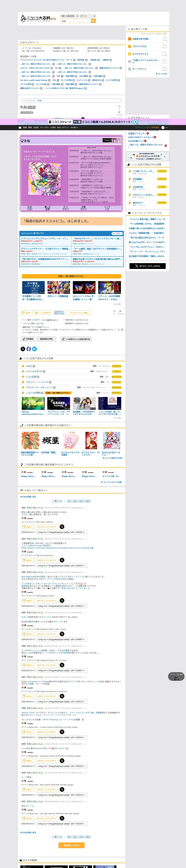This screenshot has height=868, width=186.
Task: Click the tag field with alt="24154"
Action: (x=61, y=532)
